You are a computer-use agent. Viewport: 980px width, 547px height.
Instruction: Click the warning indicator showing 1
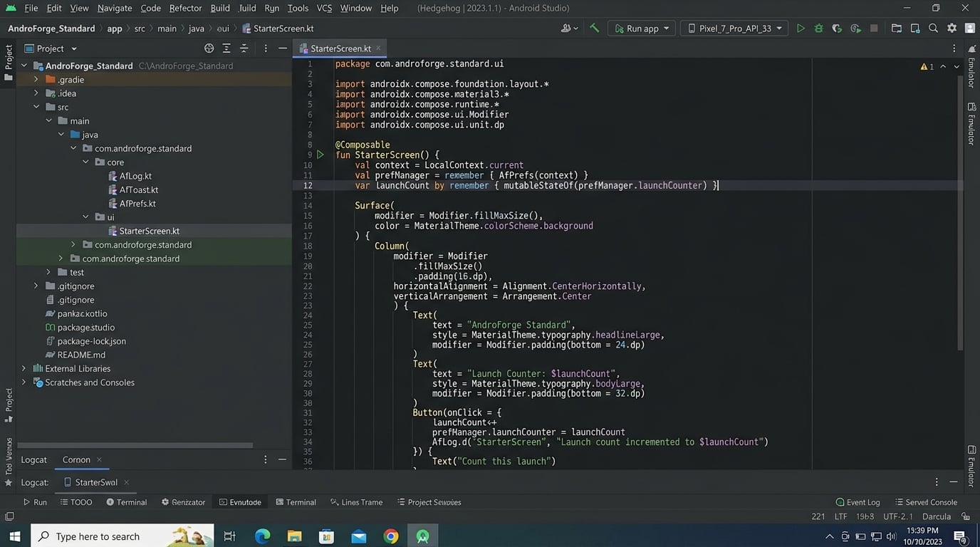coord(927,66)
